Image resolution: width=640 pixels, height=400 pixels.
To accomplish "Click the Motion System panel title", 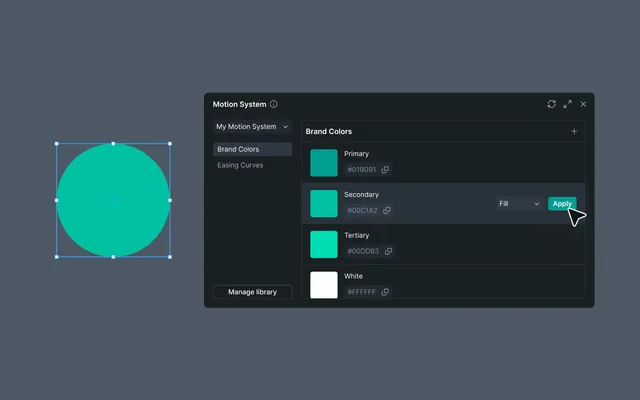I will (x=239, y=104).
